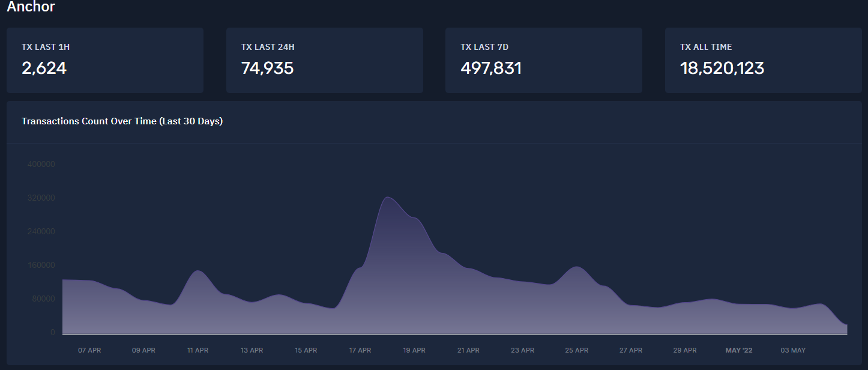Click the Anchor page heading
Screen dimensions: 868x370
click(x=31, y=7)
